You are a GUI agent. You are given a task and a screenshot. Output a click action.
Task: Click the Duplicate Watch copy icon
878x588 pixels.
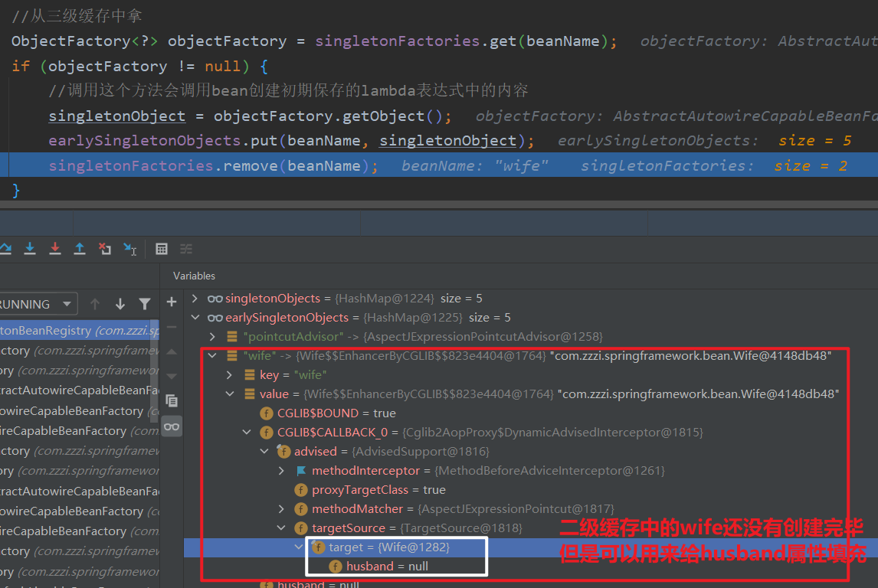point(172,400)
